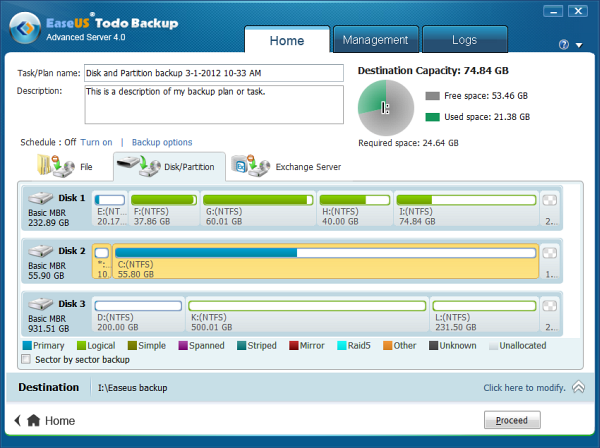Click the back arrow icon
The image size is (600, 448).
[18, 420]
